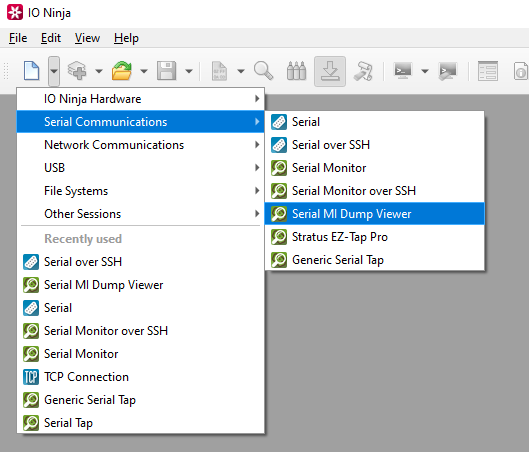529x452 pixels.
Task: Expand Other Sessions submenu
Action: click(141, 214)
